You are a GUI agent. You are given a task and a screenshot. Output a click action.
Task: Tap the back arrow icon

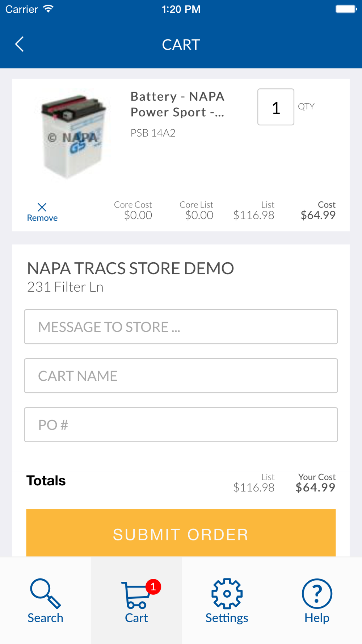point(20,44)
